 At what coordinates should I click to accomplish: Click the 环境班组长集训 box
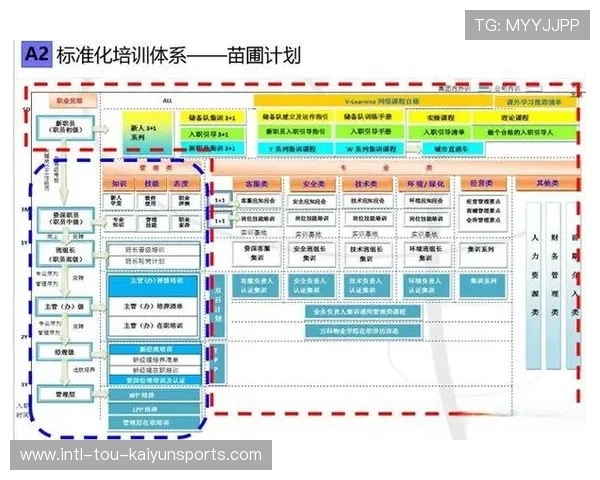point(426,254)
